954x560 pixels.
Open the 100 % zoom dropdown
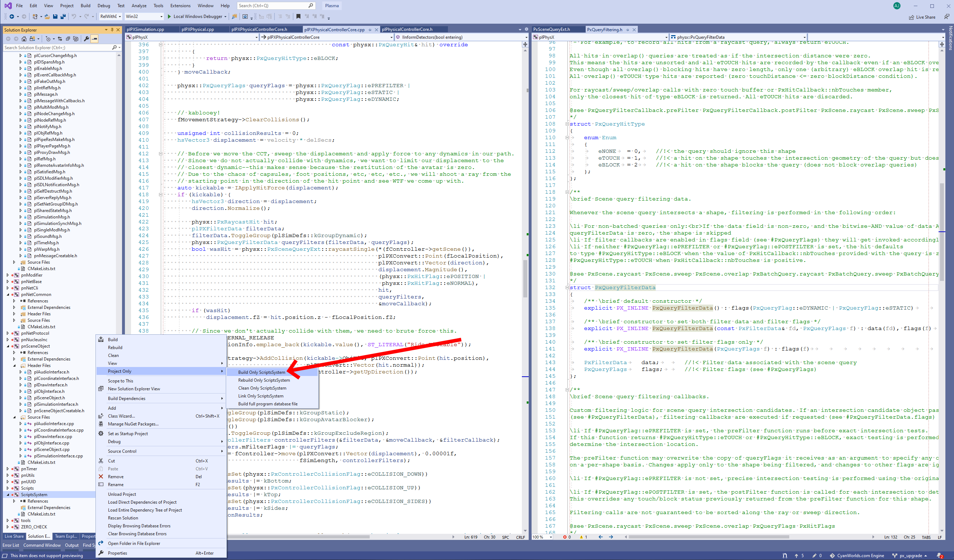(542, 537)
